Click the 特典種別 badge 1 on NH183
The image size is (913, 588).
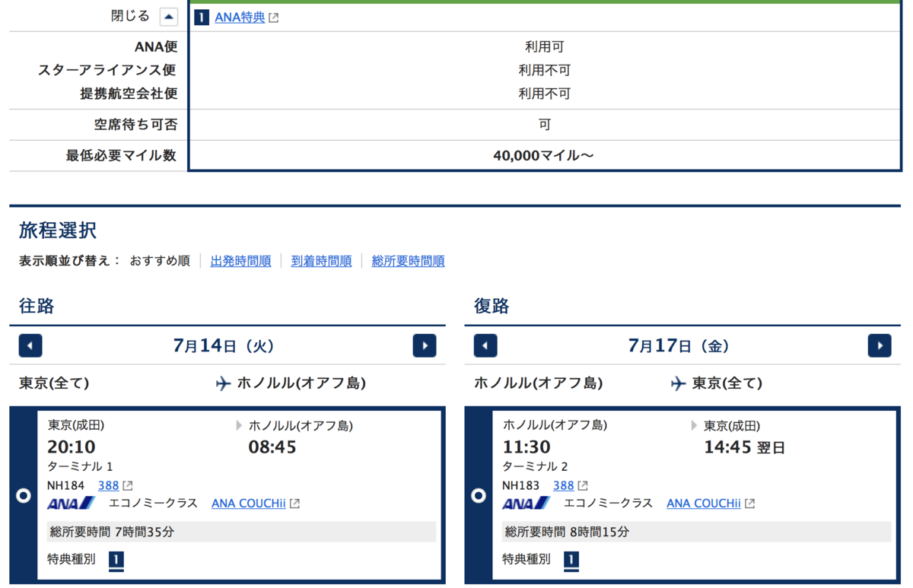tap(571, 561)
